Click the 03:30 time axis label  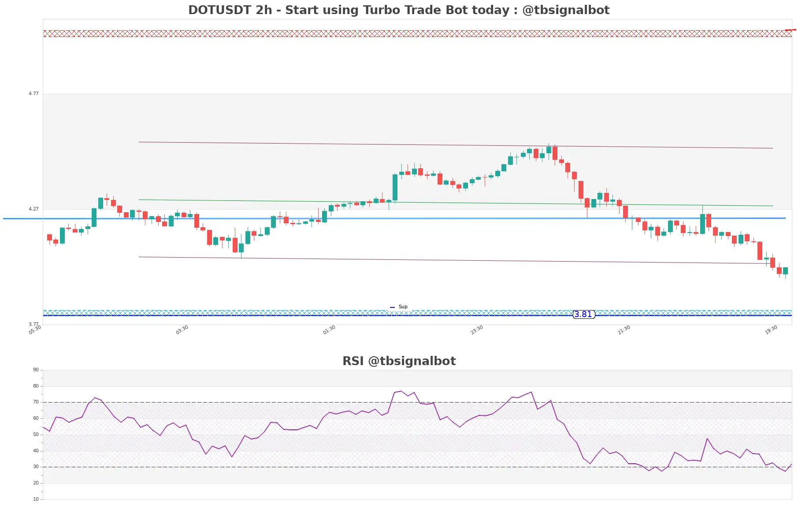[182, 330]
